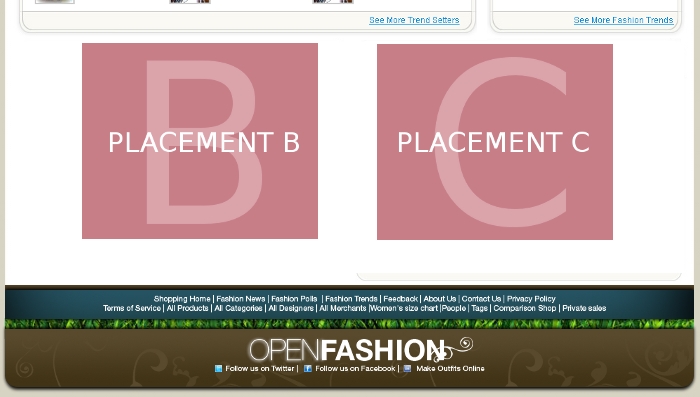The height and width of the screenshot is (397, 700).
Task: Click the Follow us on Facebook link
Action: click(355, 368)
